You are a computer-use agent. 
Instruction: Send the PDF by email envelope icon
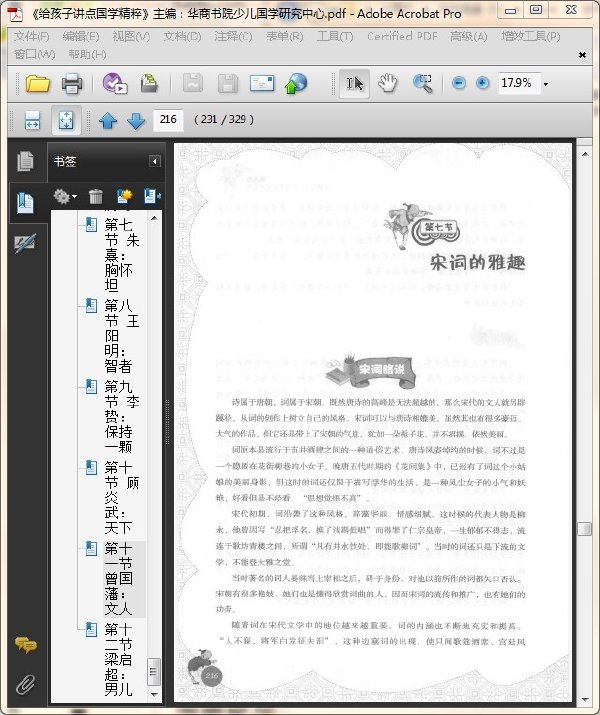click(x=262, y=83)
